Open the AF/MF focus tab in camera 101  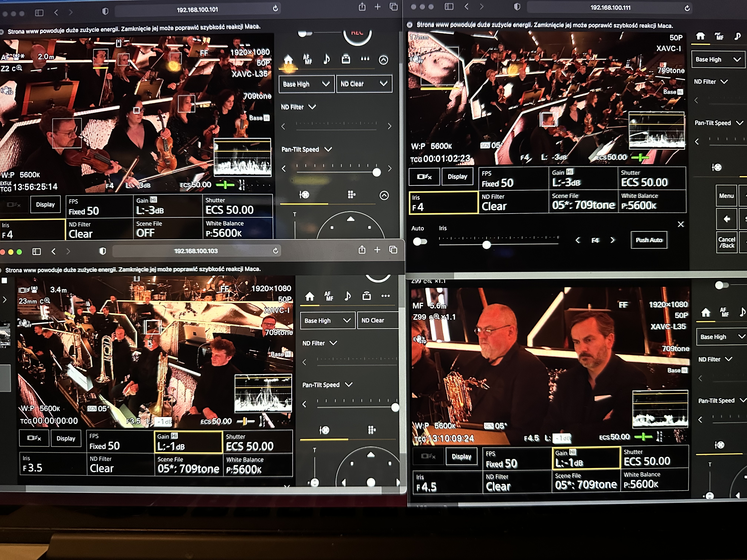click(x=307, y=59)
